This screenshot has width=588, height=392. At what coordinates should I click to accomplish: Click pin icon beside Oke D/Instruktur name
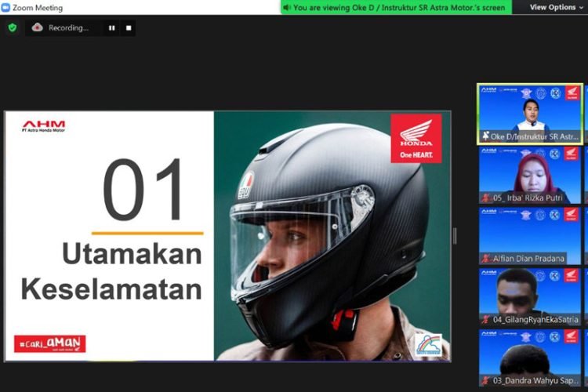[x=485, y=136]
